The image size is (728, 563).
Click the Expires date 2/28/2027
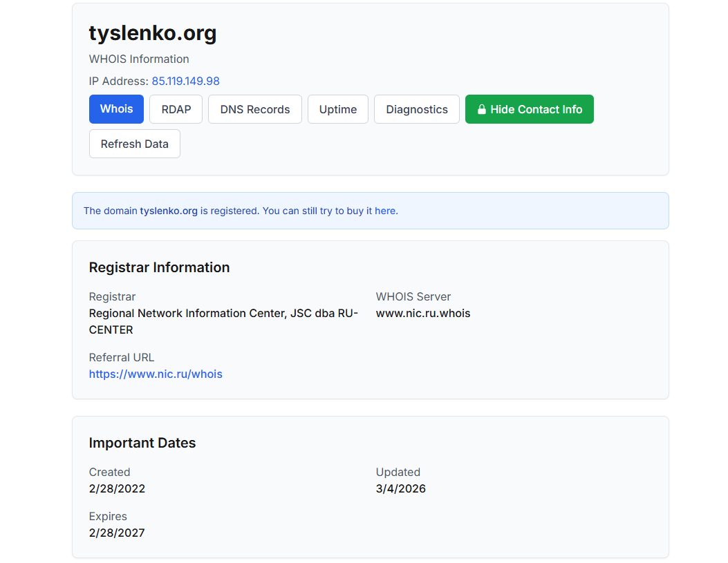[x=117, y=533]
